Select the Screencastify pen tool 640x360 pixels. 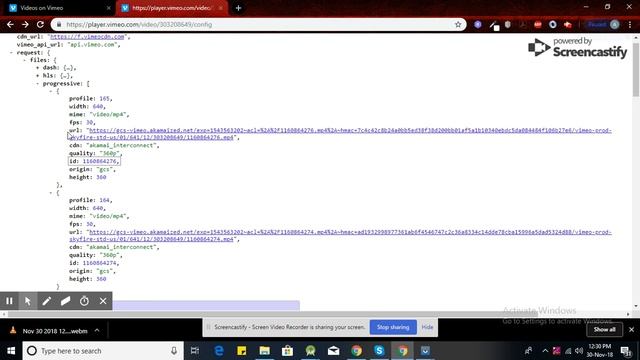point(47,301)
